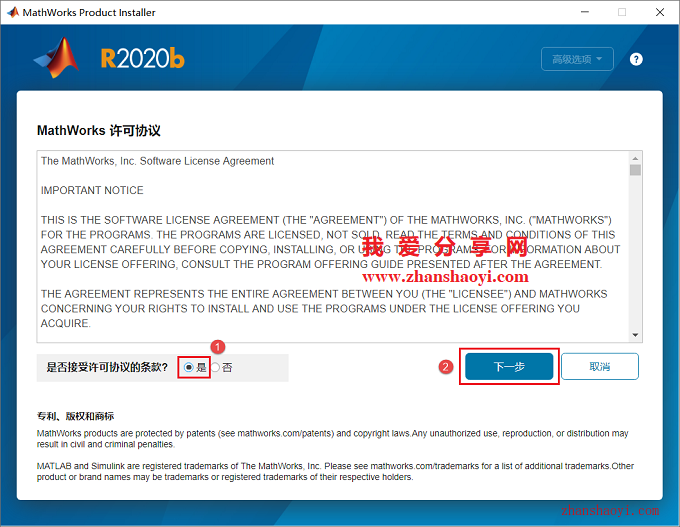This screenshot has height=527, width=680.
Task: Minimize the installer window
Action: (585, 12)
